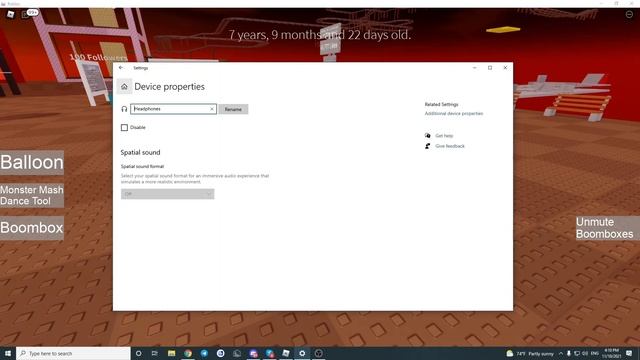This screenshot has width=640, height=360.
Task: Go back using the Settings back arrow
Action: 121,68
